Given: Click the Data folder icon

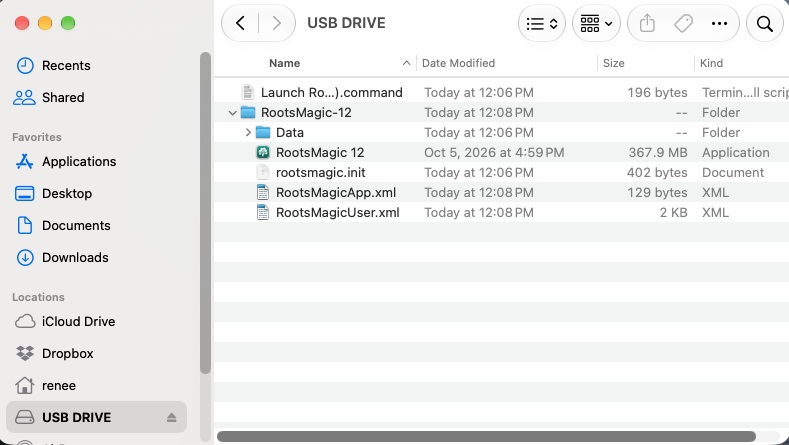Looking at the screenshot, I should coord(263,132).
